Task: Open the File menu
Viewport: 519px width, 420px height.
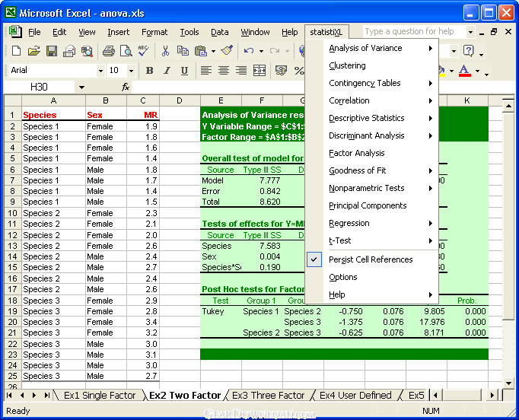Action: point(34,32)
